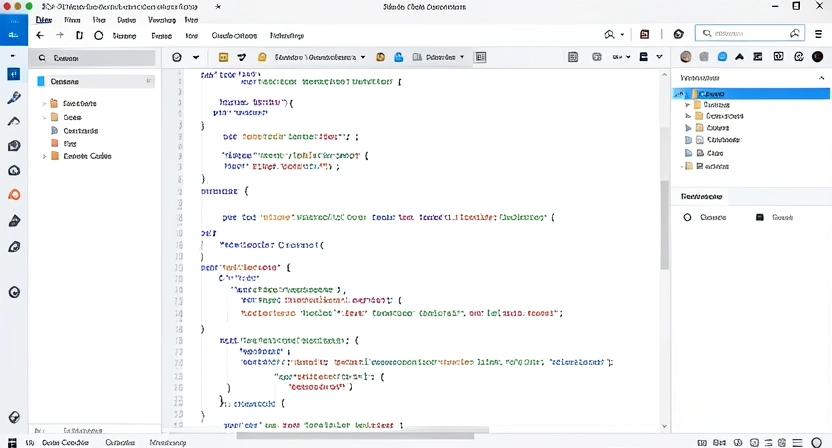Screen dimensions: 832x448
Task: Click the solid black circle in right panel toolbar
Action: (818, 57)
